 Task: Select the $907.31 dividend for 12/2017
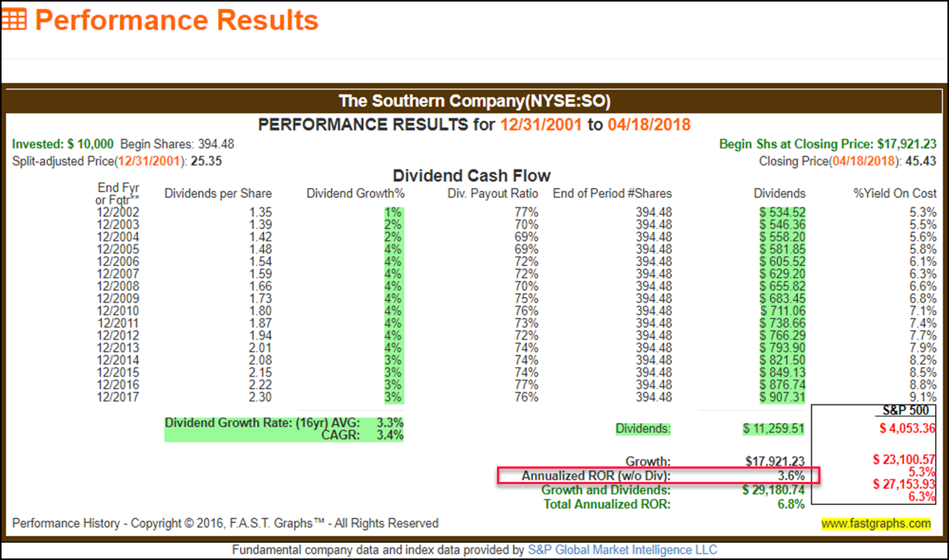click(781, 398)
